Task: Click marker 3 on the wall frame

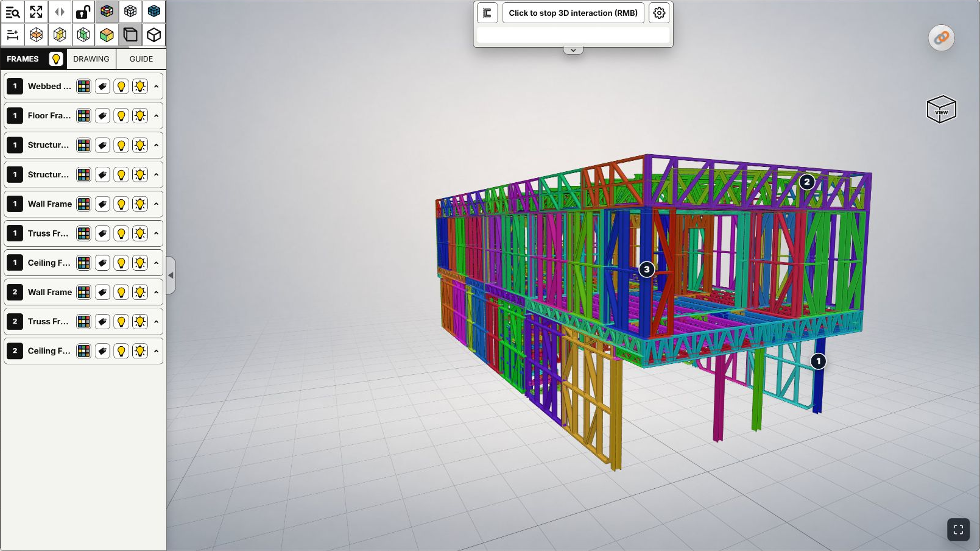Action: [x=647, y=269]
